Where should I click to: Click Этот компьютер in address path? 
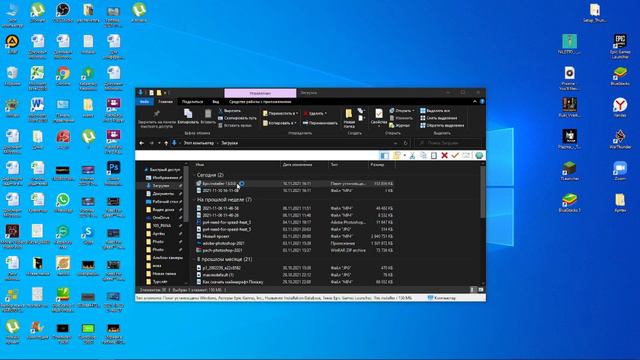pos(199,143)
